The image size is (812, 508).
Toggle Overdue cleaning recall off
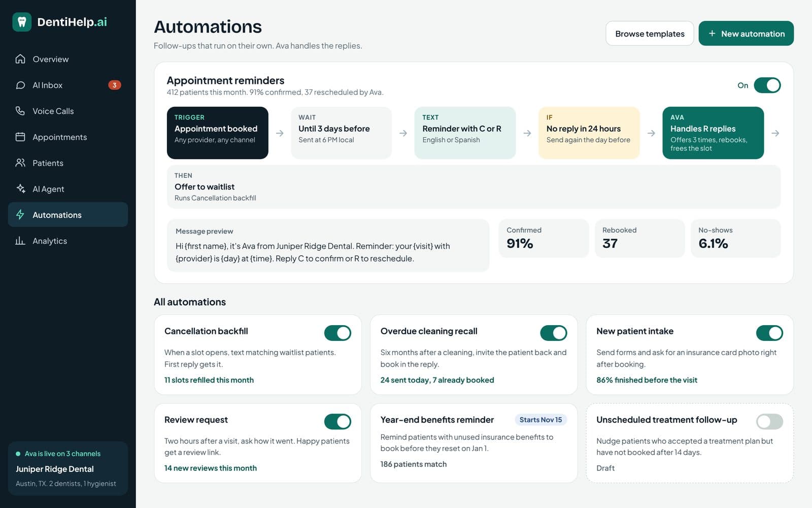coord(553,333)
